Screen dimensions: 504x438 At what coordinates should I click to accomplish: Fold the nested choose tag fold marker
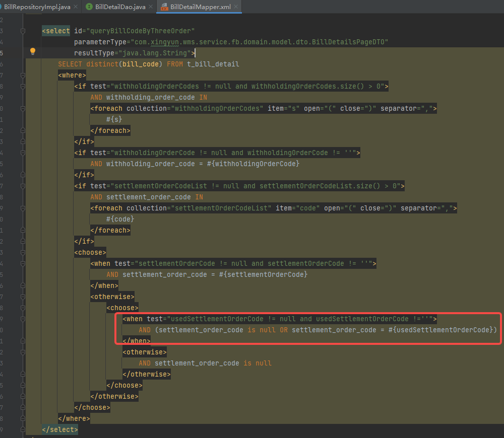point(23,308)
